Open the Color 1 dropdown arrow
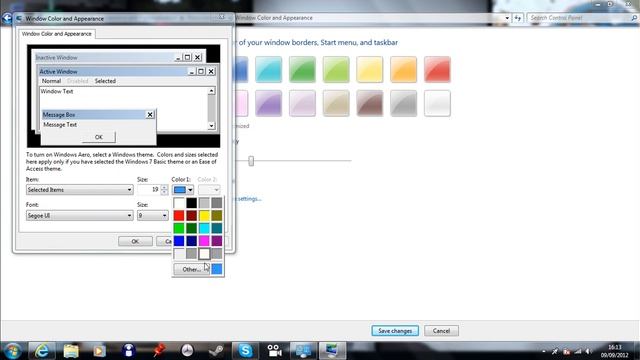 190,190
